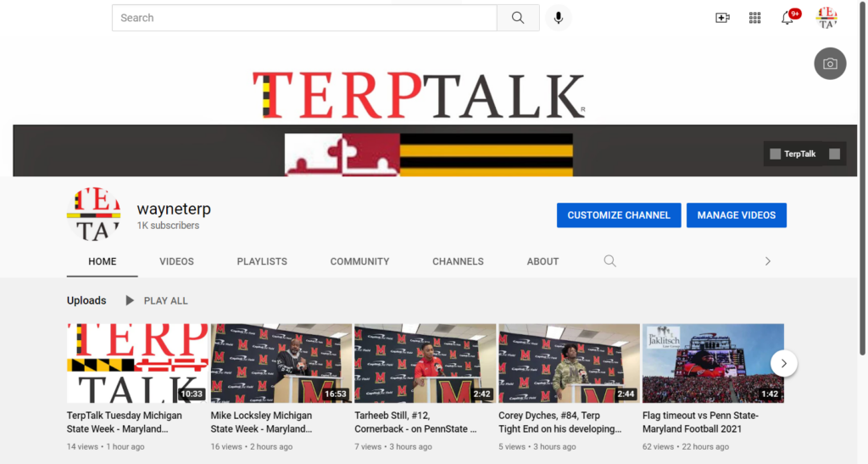Click the Customize Channel button
868x464 pixels.
pyautogui.click(x=619, y=215)
